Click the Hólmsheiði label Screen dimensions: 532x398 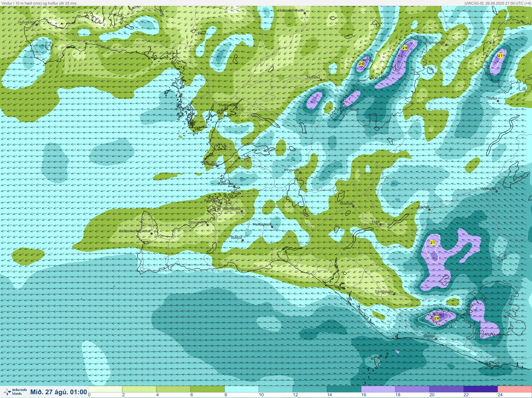click(232, 209)
